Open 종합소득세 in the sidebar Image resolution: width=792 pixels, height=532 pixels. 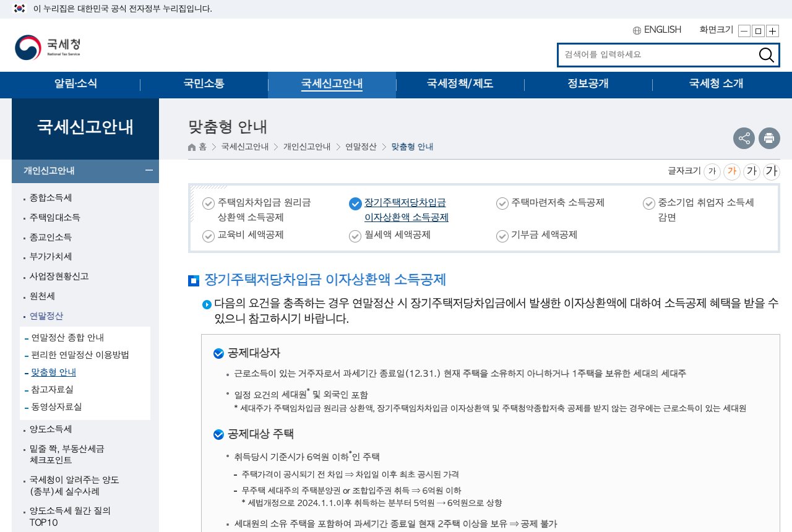coord(51,198)
